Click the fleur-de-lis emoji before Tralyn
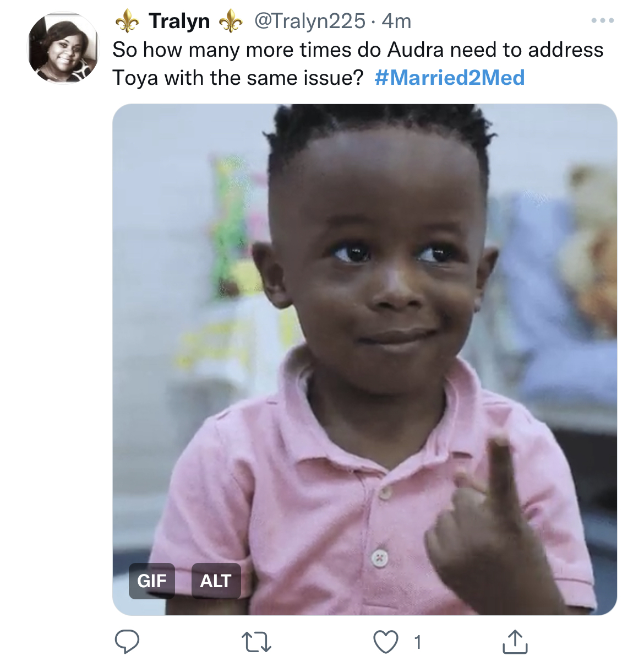The height and width of the screenshot is (661, 644). [127, 21]
